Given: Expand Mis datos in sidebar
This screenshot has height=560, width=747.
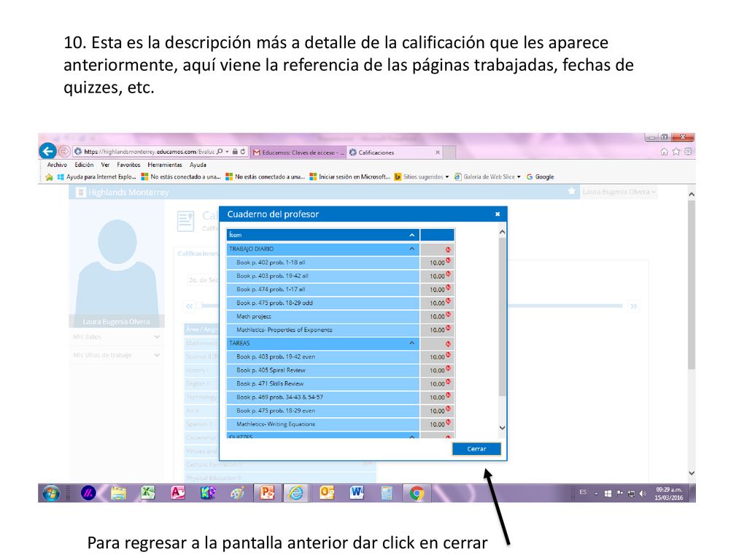Looking at the screenshot, I should 116,337.
